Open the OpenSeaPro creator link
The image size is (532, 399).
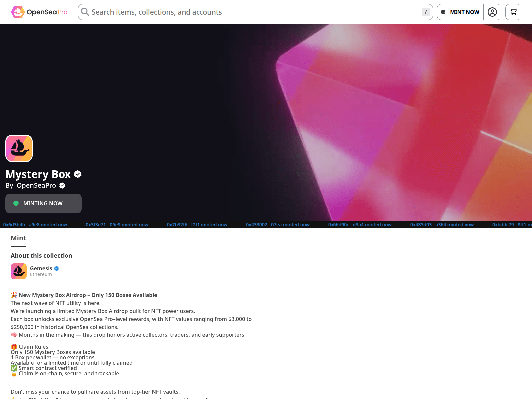[36, 185]
